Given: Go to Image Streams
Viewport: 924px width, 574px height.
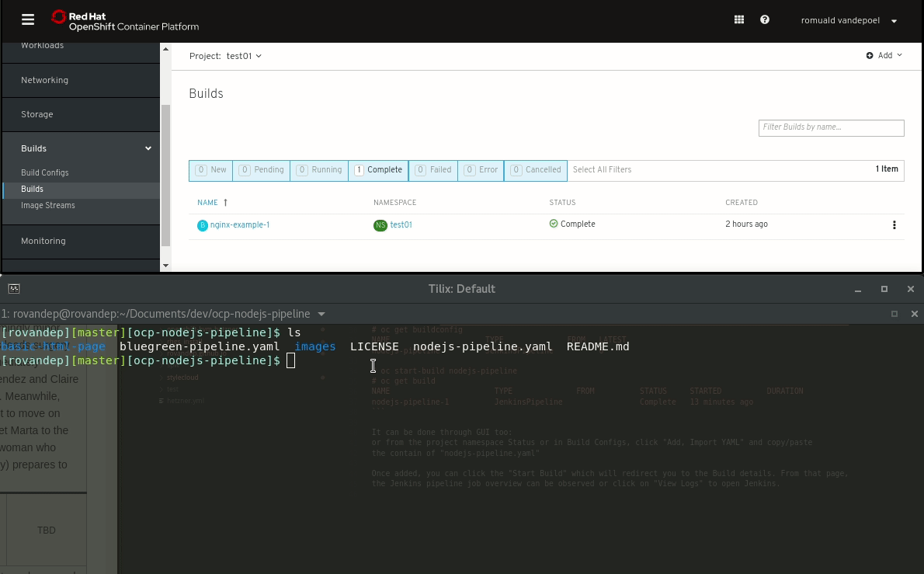Looking at the screenshot, I should (47, 206).
